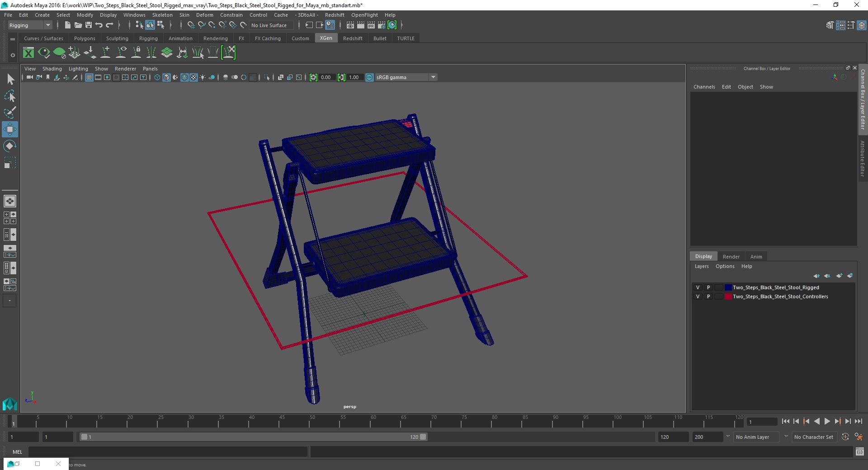
Task: Toggle textured display in viewport
Action: pos(193,77)
